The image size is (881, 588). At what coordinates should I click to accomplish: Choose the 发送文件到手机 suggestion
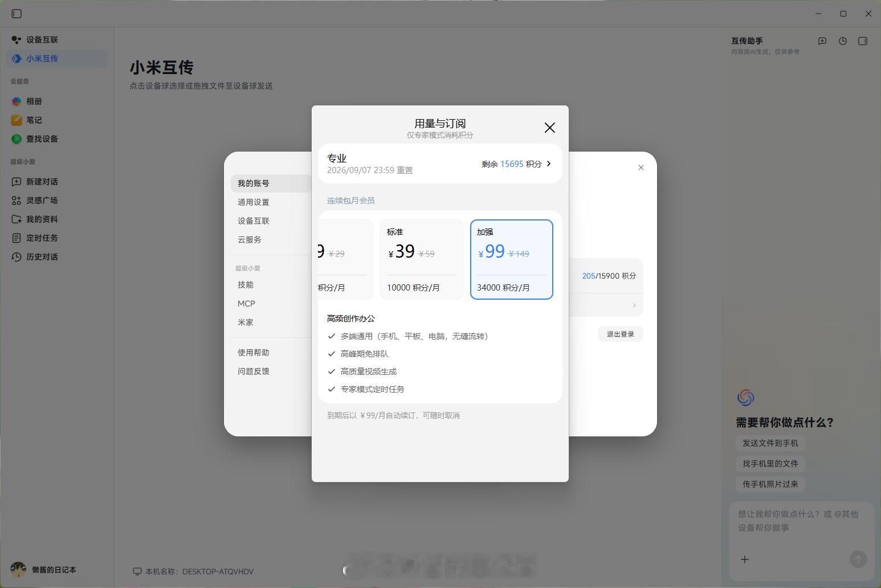tap(770, 443)
